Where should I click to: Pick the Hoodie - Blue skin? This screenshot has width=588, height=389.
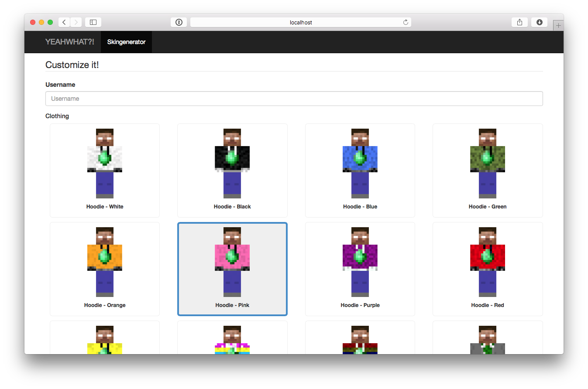360,170
